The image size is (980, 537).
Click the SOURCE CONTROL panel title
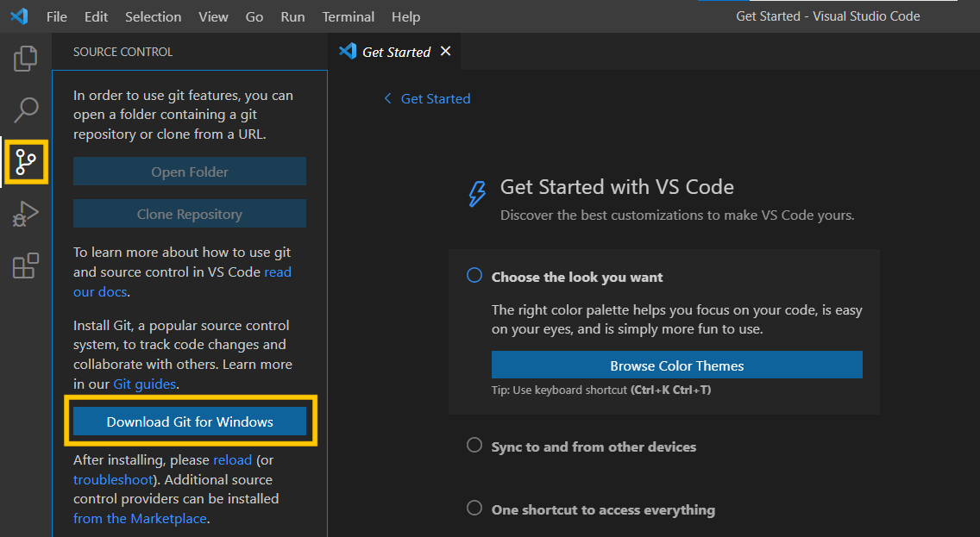click(x=122, y=52)
